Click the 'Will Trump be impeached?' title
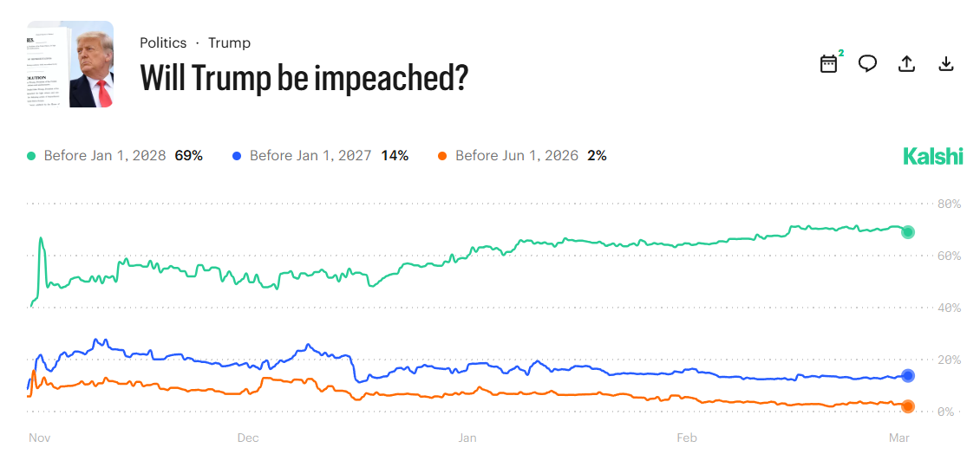 [304, 79]
